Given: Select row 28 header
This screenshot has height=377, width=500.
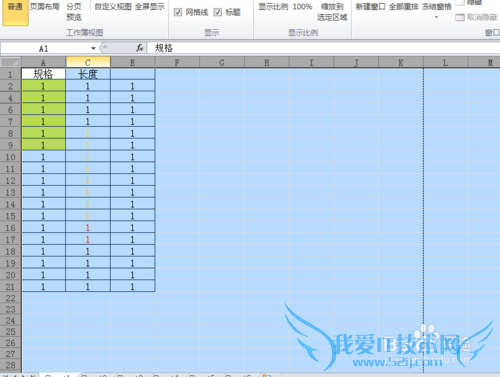Looking at the screenshot, I should [x=11, y=365].
